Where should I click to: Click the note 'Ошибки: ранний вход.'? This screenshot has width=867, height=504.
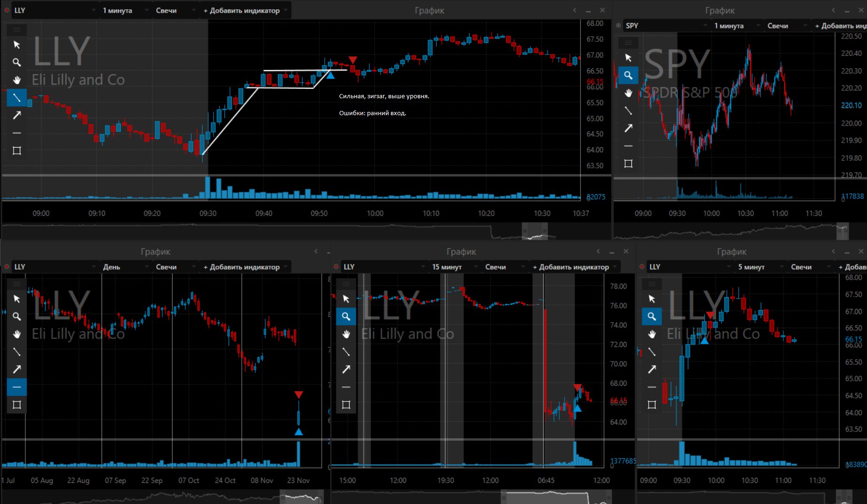(372, 113)
